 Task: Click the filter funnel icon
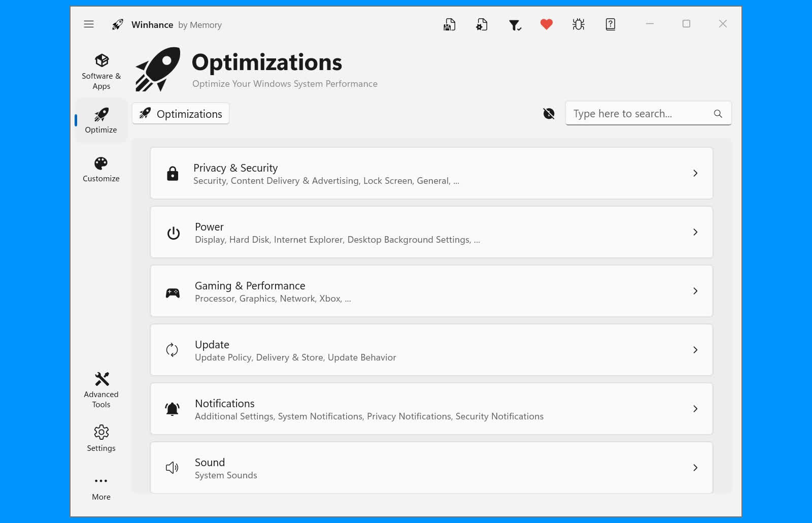click(515, 24)
